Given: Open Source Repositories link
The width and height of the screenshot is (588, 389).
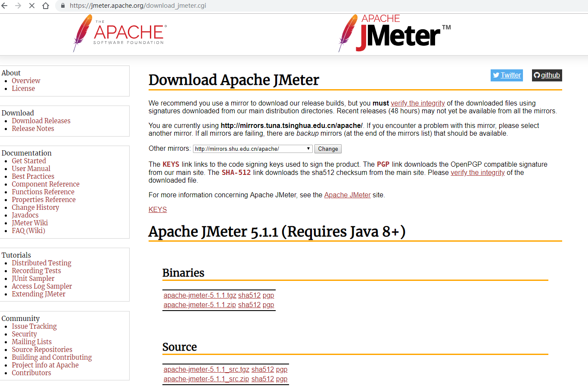Looking at the screenshot, I should click(42, 349).
